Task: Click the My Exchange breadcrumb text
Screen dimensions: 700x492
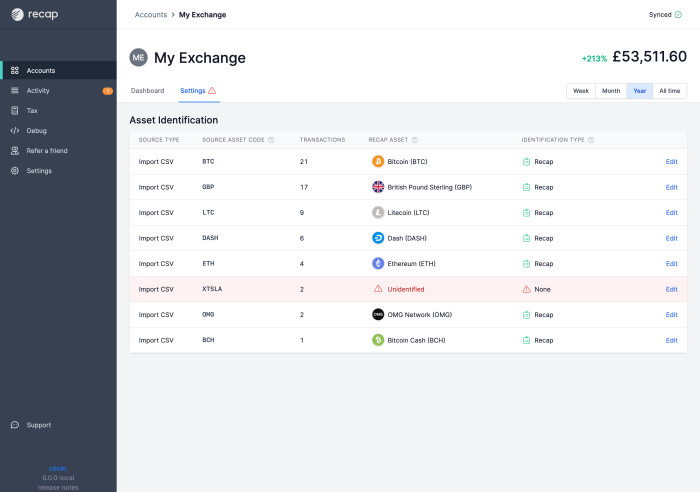Action: [x=203, y=15]
